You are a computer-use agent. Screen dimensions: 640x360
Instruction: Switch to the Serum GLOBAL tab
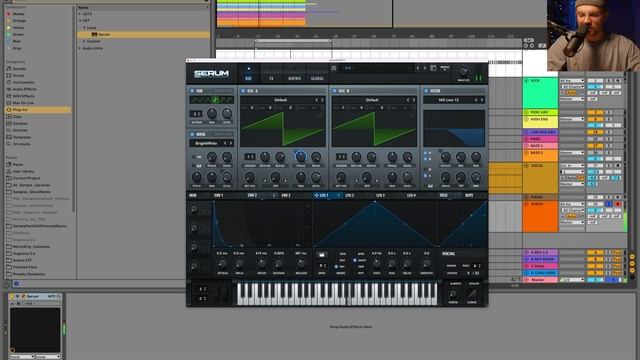coord(317,74)
